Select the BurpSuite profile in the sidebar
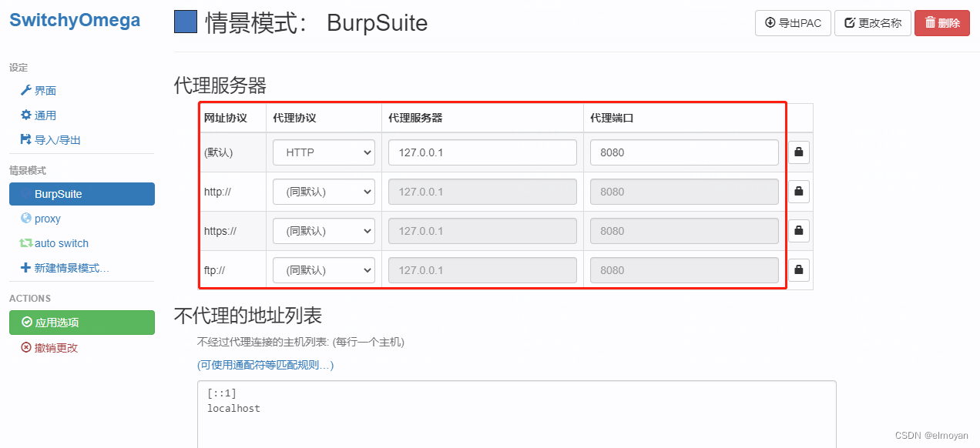The height and width of the screenshot is (448, 980). click(x=82, y=194)
